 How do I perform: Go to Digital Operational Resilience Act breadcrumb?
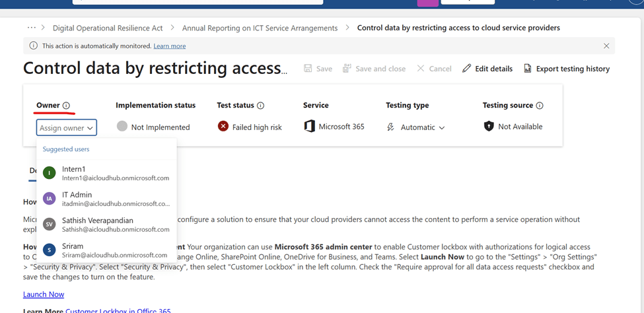click(108, 28)
